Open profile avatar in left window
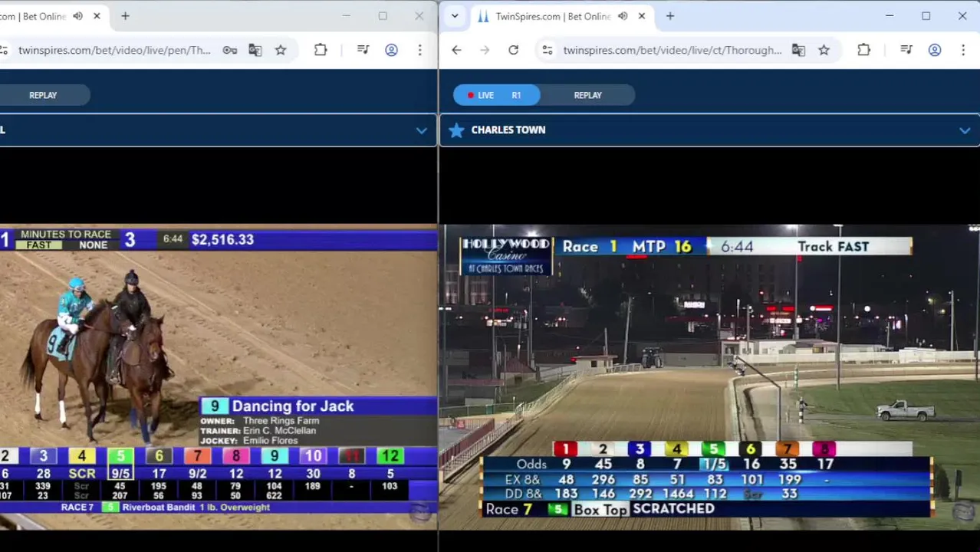 pyautogui.click(x=391, y=50)
